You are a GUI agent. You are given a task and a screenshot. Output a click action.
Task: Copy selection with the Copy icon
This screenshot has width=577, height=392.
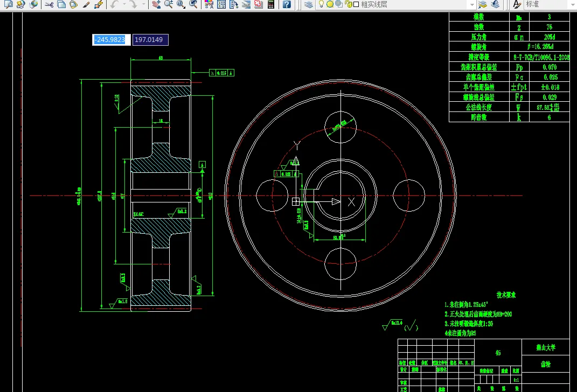click(x=61, y=4)
